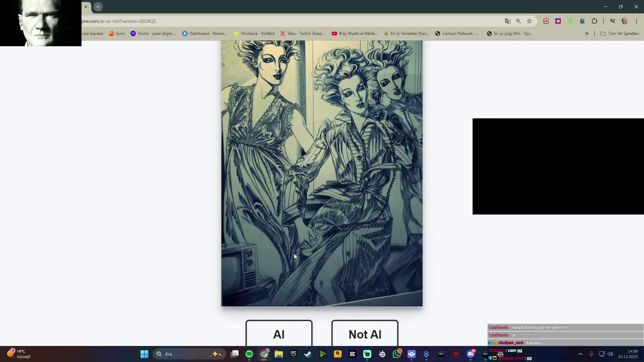Open the Dashboard - Restre... bookmark

(204, 34)
